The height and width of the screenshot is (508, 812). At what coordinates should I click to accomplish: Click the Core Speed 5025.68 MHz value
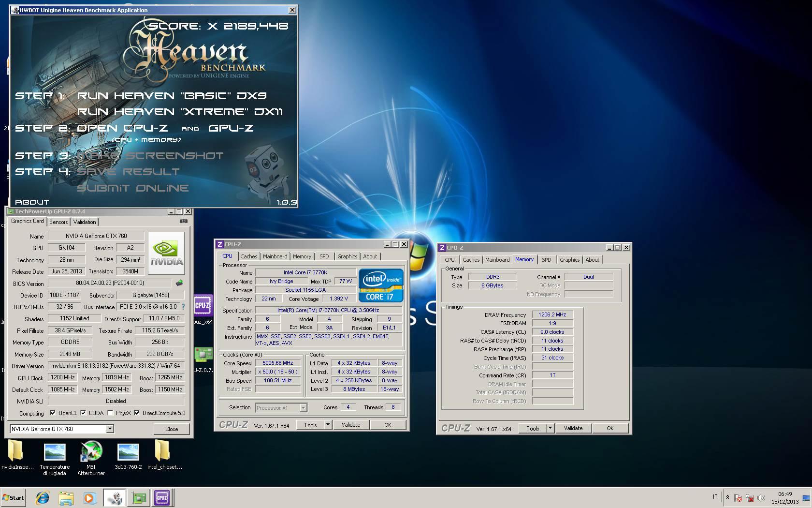(x=278, y=363)
